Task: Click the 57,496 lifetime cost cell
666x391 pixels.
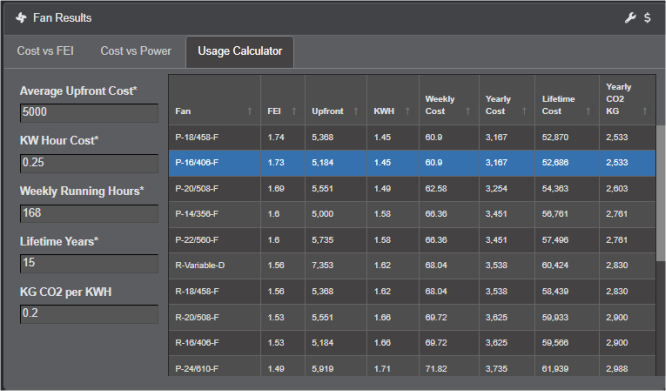Action: [567, 240]
